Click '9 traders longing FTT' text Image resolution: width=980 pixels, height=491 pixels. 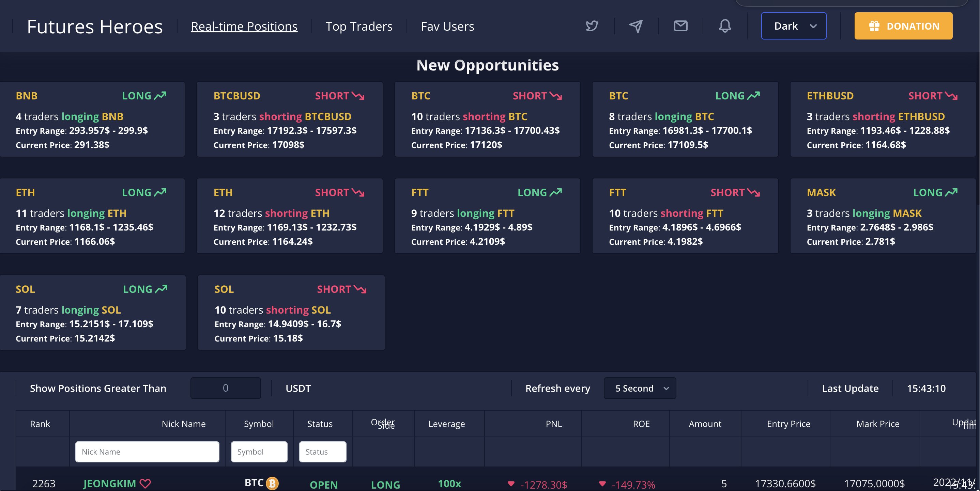tap(463, 213)
